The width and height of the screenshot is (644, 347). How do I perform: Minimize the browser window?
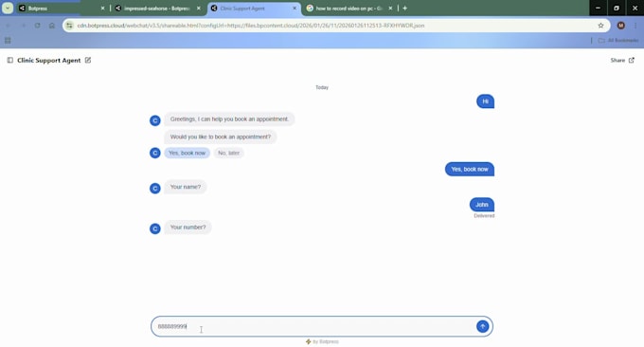[x=598, y=8]
